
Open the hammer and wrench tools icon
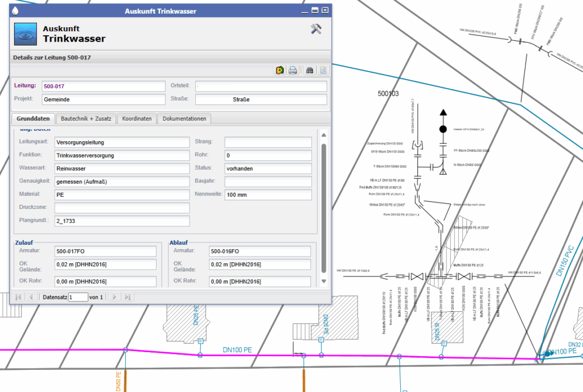click(316, 29)
